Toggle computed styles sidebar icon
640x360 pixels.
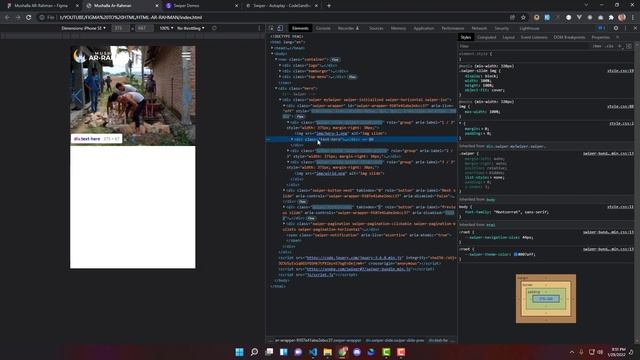[x=629, y=46]
